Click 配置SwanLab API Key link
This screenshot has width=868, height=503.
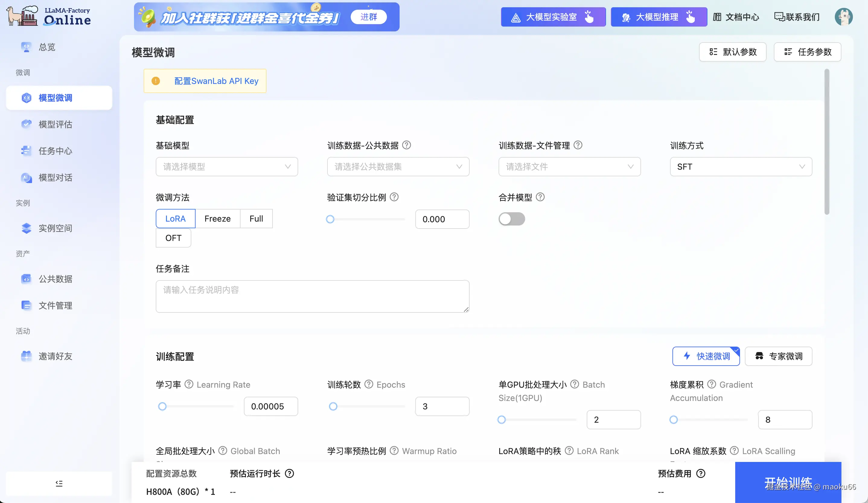(x=216, y=81)
